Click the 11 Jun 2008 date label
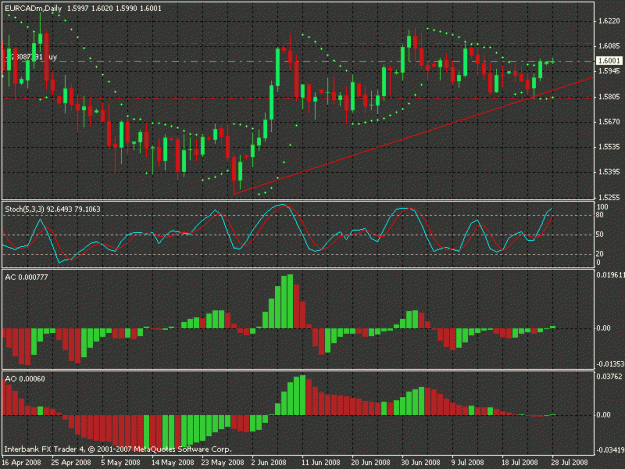This screenshot has height=469, width=625. click(x=320, y=462)
